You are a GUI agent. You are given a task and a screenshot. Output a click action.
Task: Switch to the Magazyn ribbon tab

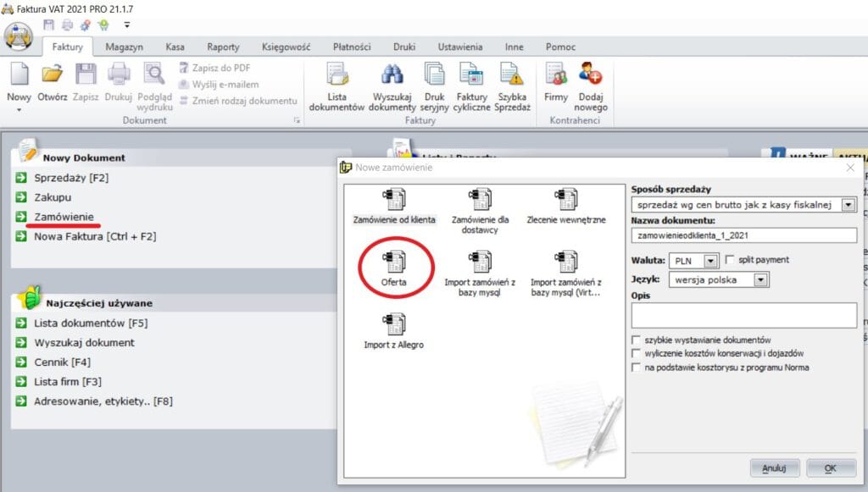point(124,47)
